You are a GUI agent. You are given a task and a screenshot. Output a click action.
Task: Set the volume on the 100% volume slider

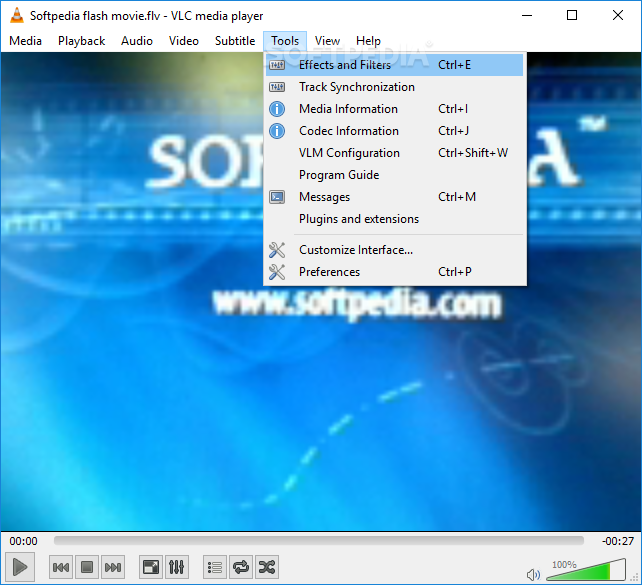(x=585, y=569)
